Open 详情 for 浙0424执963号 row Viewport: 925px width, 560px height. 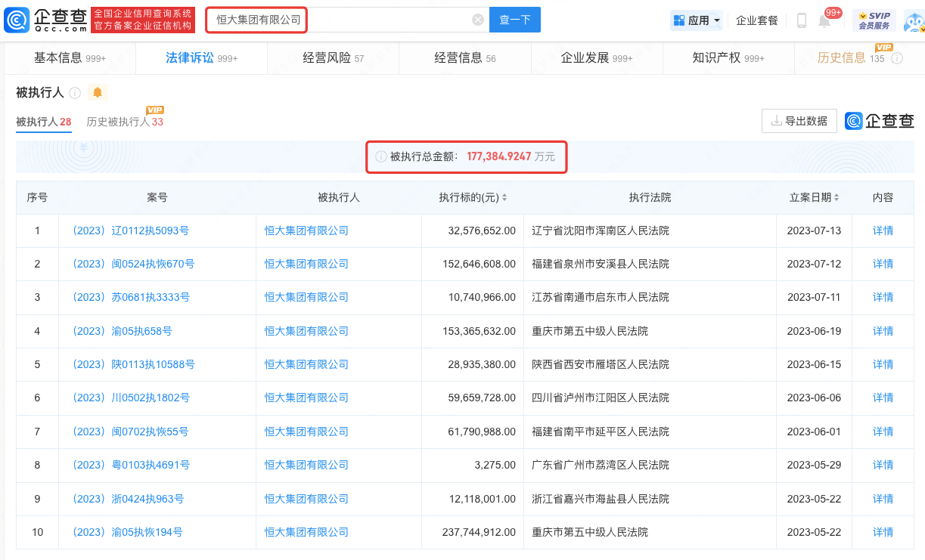[x=883, y=499]
